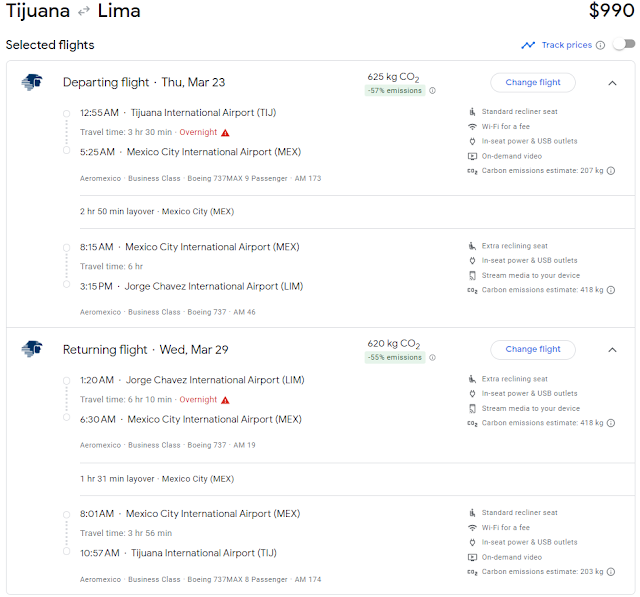Viewport: 640px width, 597px height.
Task: Click the 620 kg CO2 value
Action: pos(393,344)
